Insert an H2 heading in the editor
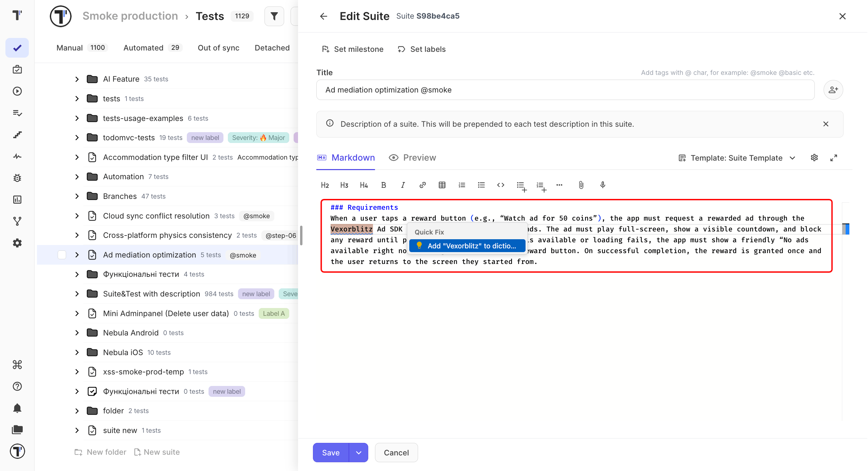 tap(325, 185)
